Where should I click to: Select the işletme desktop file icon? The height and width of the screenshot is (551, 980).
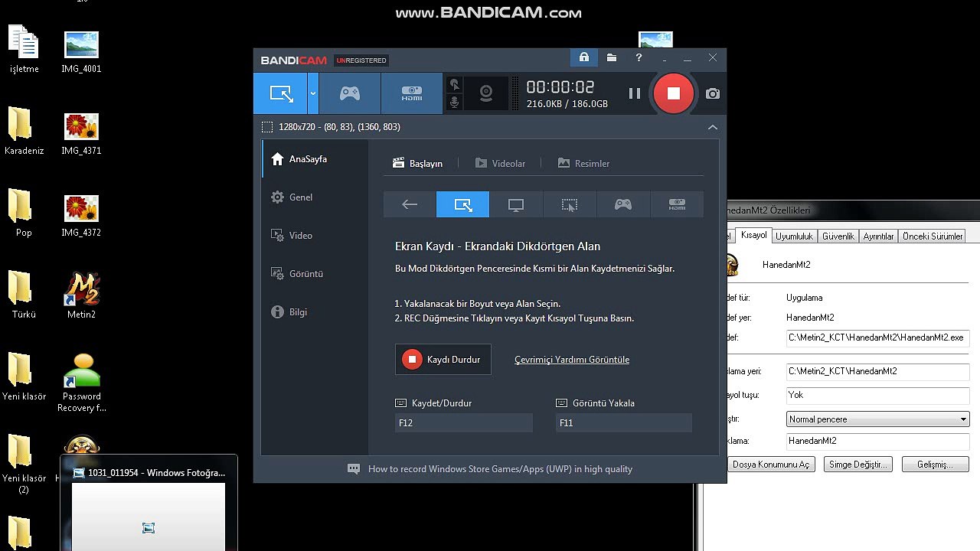[24, 50]
